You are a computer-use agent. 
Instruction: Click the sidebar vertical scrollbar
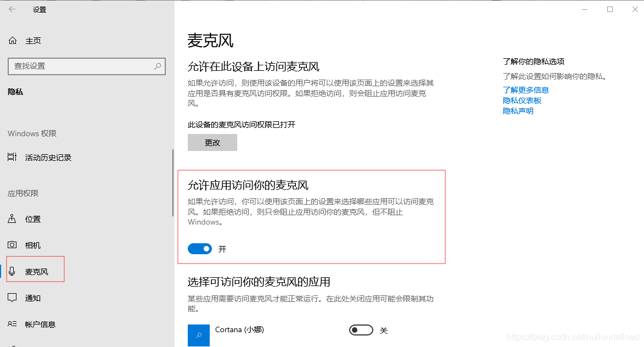point(173,182)
